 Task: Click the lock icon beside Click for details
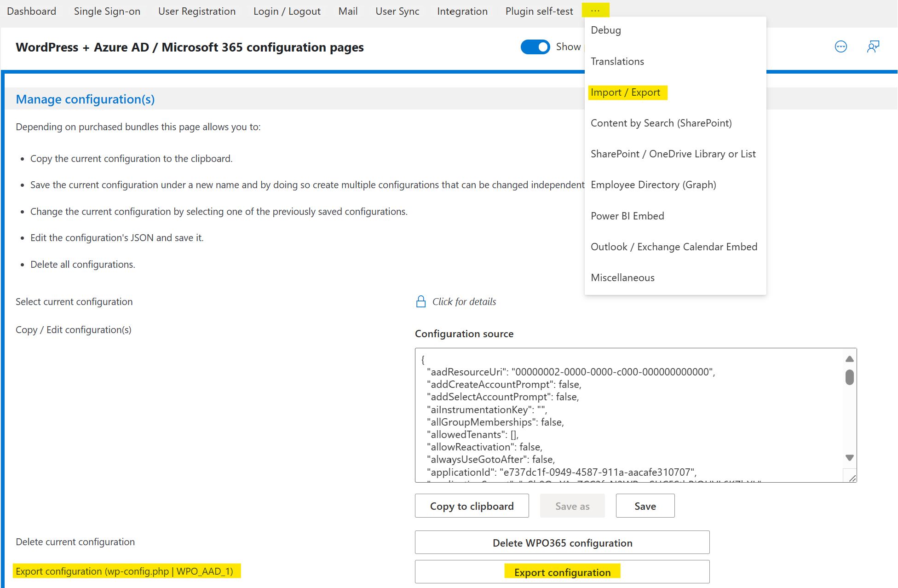(x=420, y=301)
